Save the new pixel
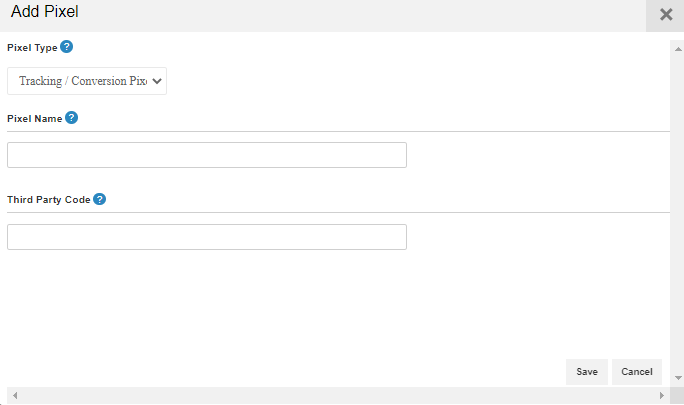 click(x=587, y=372)
